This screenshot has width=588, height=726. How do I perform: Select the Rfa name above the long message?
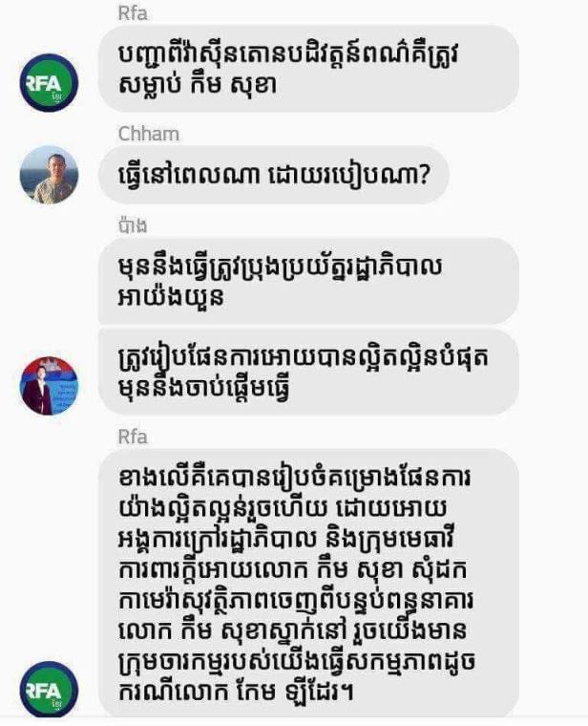tap(133, 437)
